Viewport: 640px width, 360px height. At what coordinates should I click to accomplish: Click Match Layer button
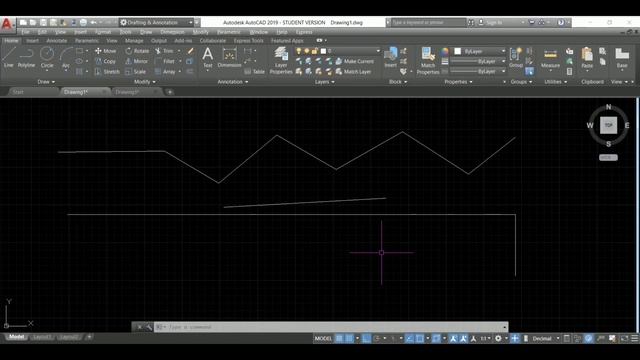pyautogui.click(x=353, y=71)
